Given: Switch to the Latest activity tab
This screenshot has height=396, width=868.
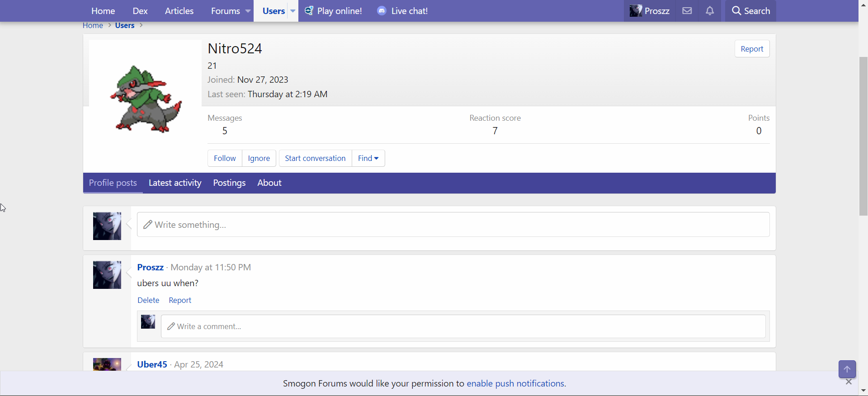Looking at the screenshot, I should 175,183.
